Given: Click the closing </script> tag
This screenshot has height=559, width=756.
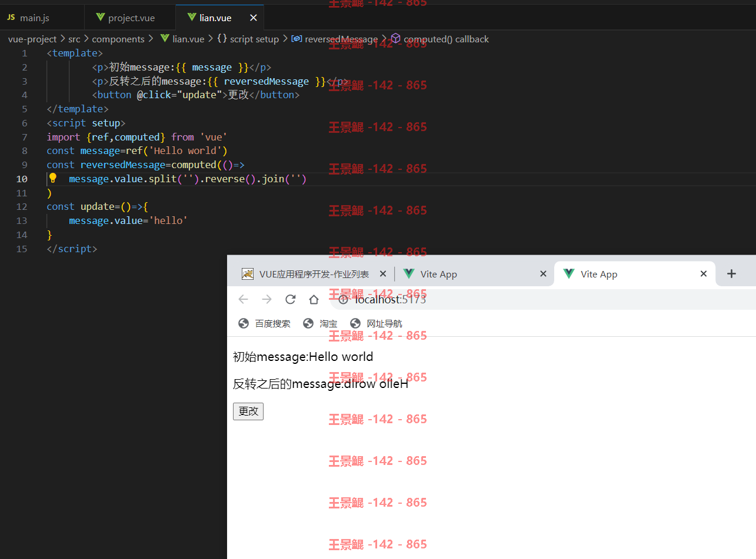Looking at the screenshot, I should (x=72, y=249).
